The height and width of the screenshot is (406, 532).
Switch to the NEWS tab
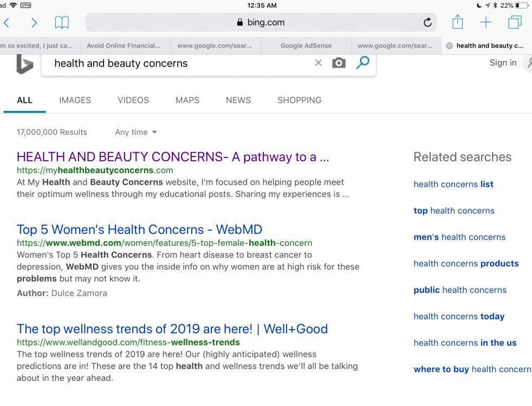coord(238,100)
